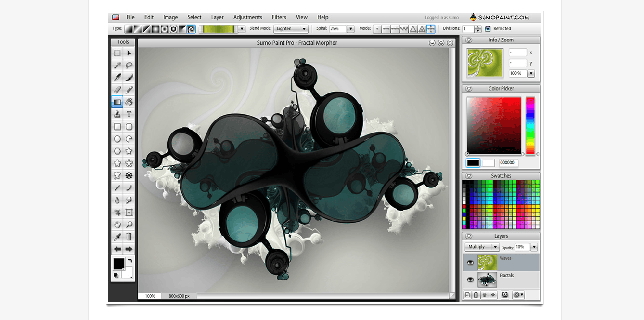Screen dimensions: 644x320
Task: Hide the Fractals layer
Action: tap(470, 280)
